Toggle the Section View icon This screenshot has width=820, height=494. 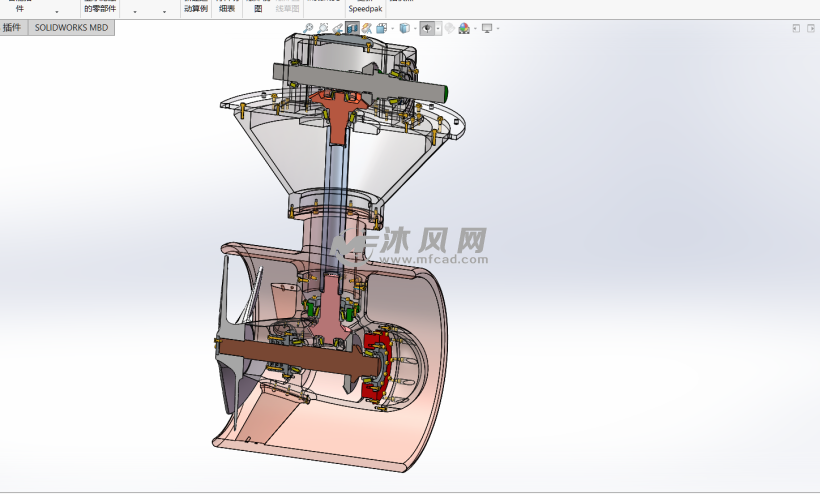352,28
